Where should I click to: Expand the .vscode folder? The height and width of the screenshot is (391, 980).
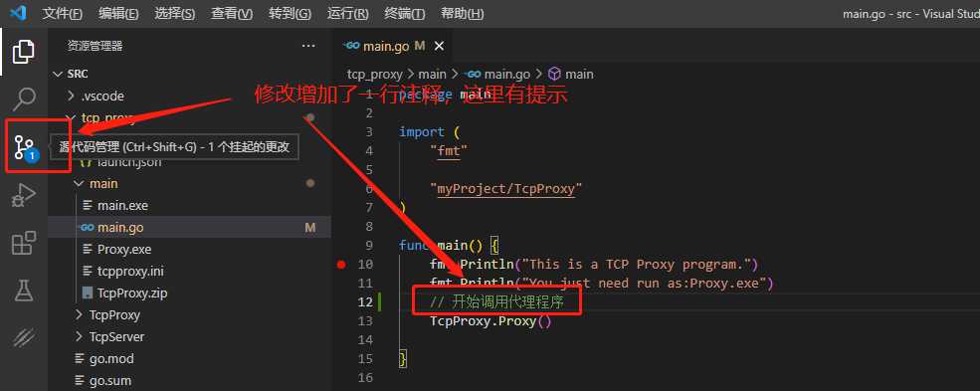tap(190, 97)
